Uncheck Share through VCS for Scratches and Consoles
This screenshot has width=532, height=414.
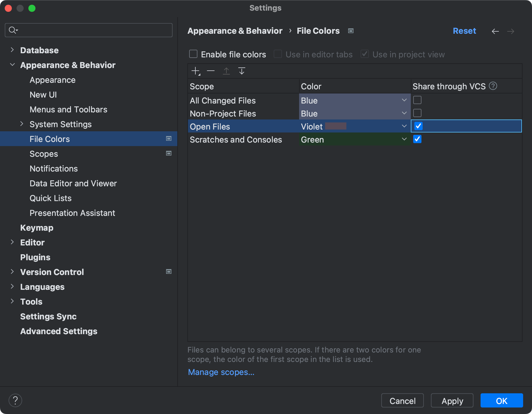pyautogui.click(x=417, y=139)
